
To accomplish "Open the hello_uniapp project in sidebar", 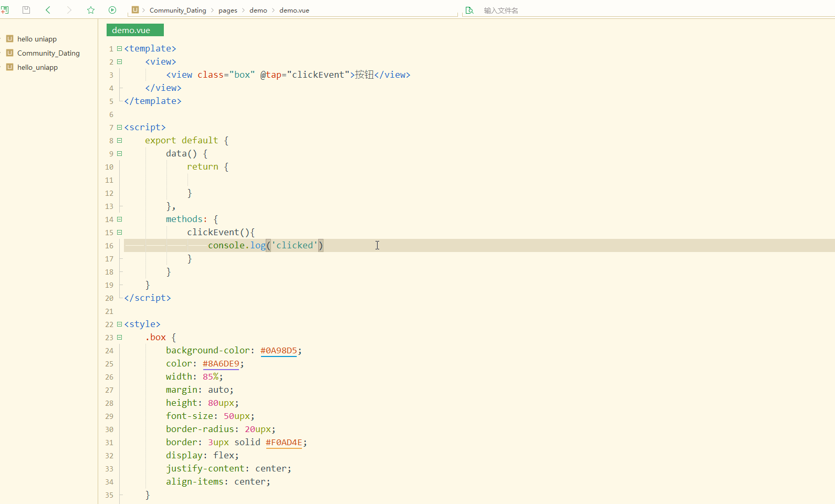I will (37, 67).
